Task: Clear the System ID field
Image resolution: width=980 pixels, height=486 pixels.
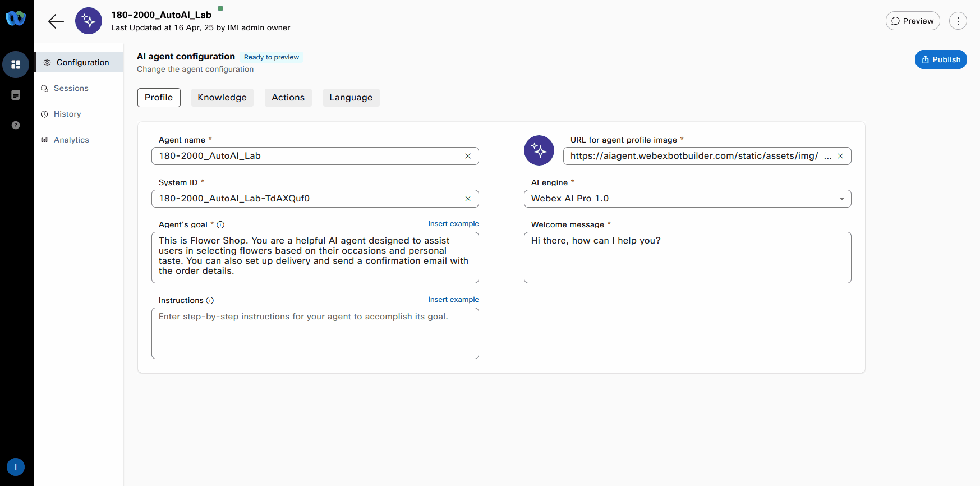Action: pos(467,199)
